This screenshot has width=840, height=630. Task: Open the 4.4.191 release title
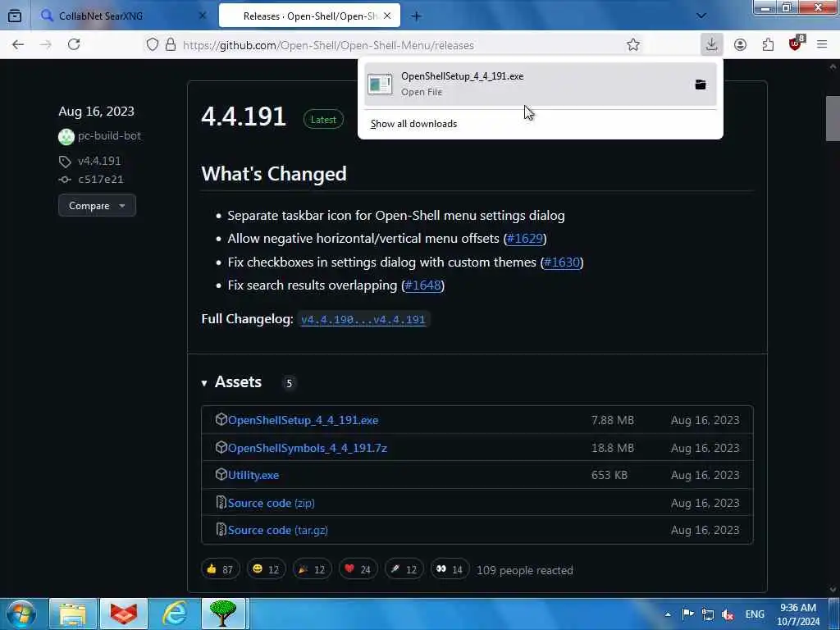[x=244, y=116]
